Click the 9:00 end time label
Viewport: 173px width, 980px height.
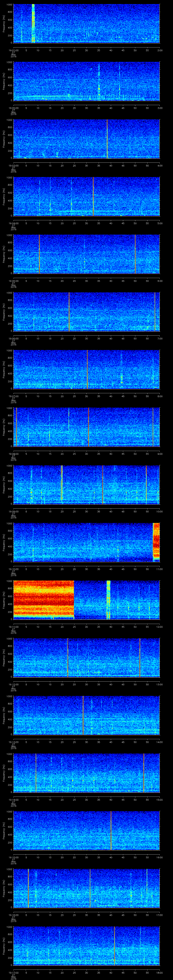160,454
